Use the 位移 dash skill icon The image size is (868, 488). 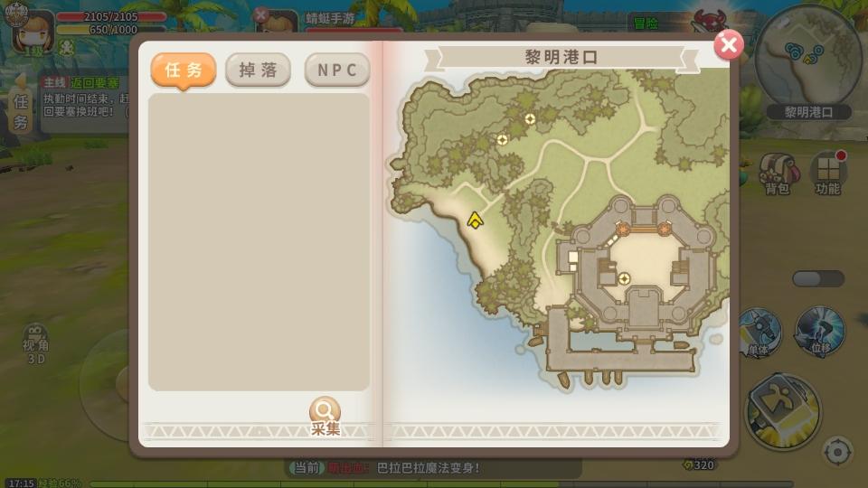(x=820, y=331)
